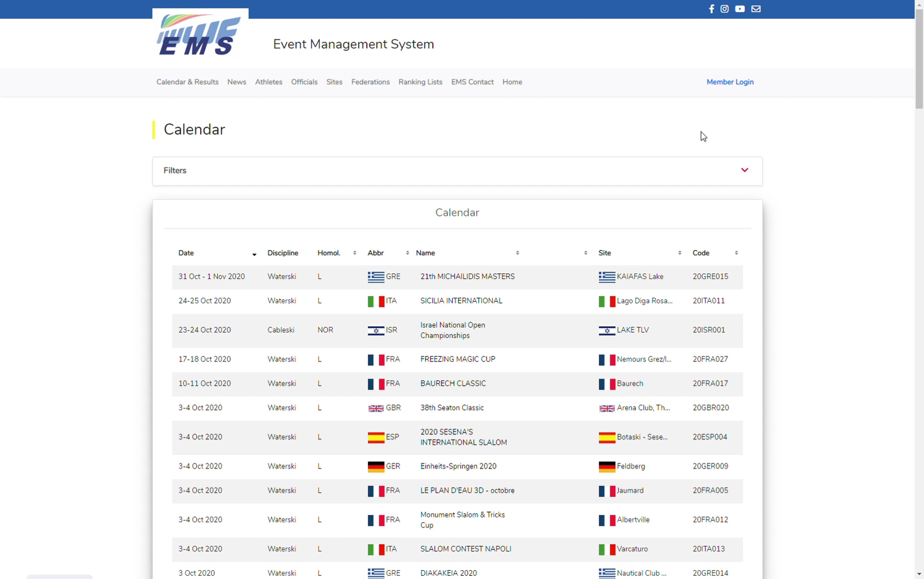The height and width of the screenshot is (579, 924).
Task: Sort by the Date column arrow
Action: point(254,254)
